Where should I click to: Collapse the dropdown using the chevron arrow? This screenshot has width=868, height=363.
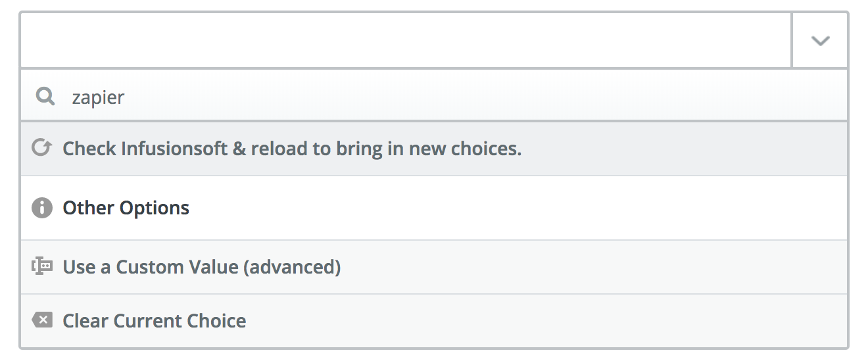click(x=820, y=41)
